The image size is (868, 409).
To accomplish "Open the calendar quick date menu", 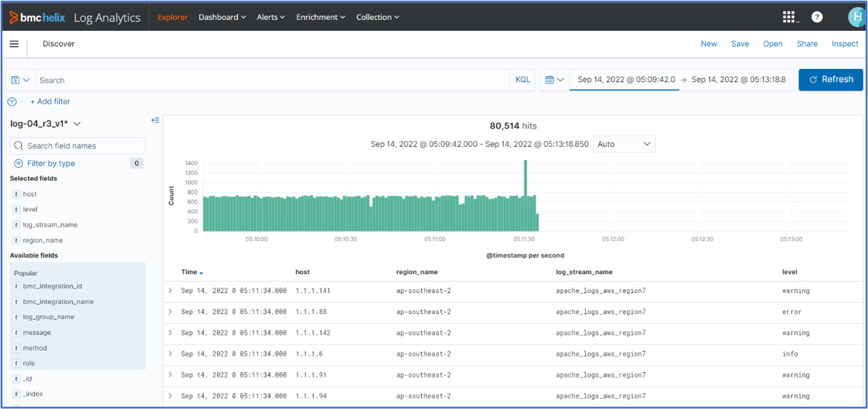I will (x=554, y=80).
